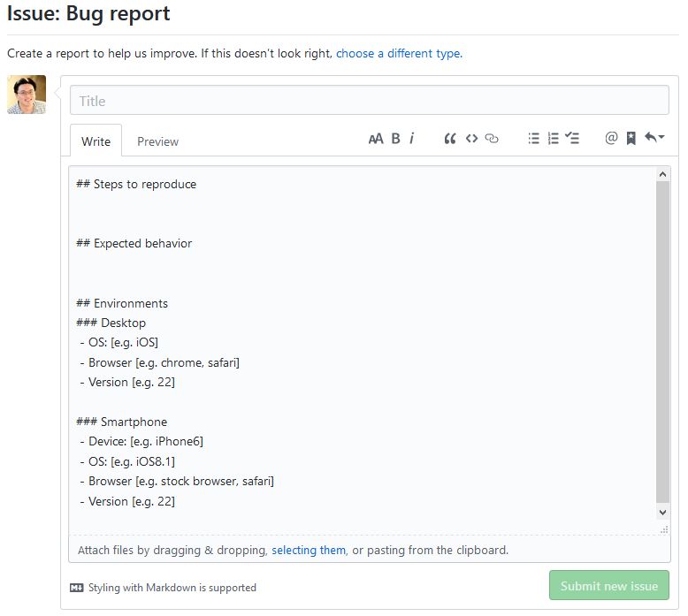Follow the 'choose a different type' link
This screenshot has width=688, height=616.
(x=398, y=53)
